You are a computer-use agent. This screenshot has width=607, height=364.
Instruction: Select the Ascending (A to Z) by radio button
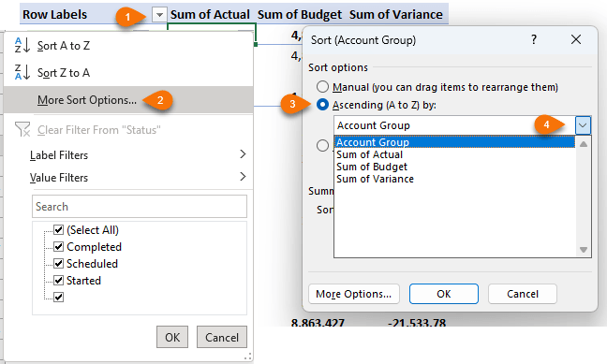(x=322, y=105)
